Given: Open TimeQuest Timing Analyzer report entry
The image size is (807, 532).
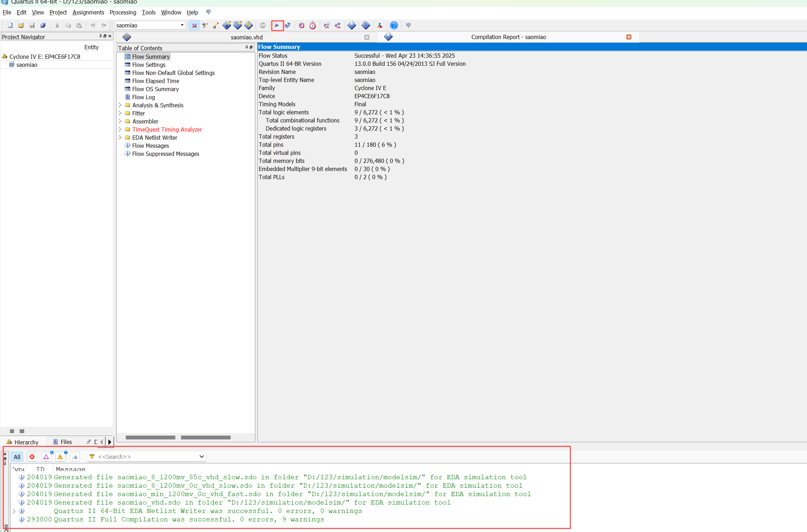Looking at the screenshot, I should pyautogui.click(x=167, y=129).
